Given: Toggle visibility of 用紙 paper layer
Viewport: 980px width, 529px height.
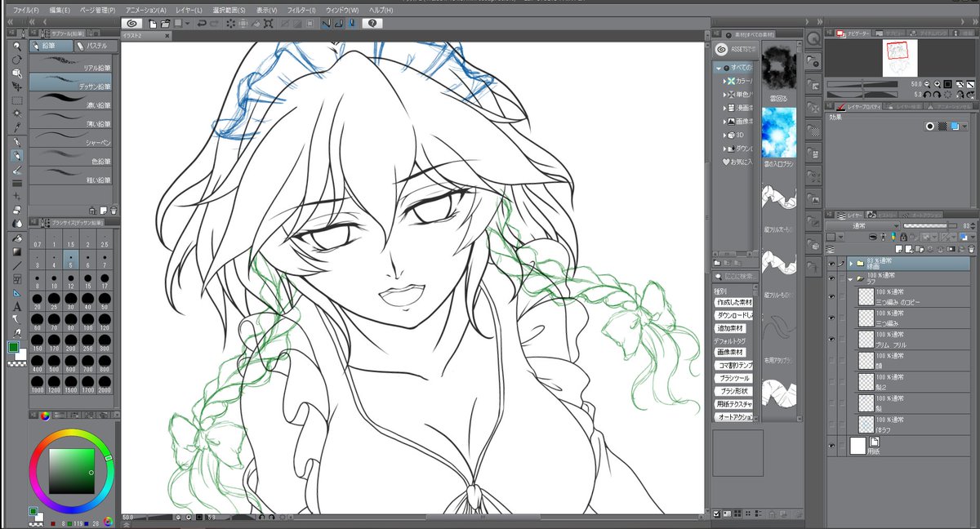Looking at the screenshot, I should pyautogui.click(x=832, y=446).
